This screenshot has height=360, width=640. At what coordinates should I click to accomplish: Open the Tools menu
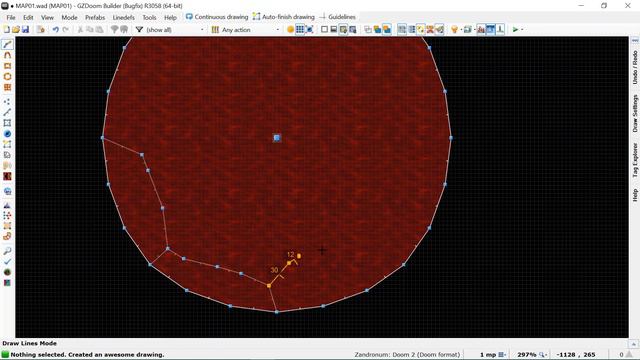(x=149, y=17)
